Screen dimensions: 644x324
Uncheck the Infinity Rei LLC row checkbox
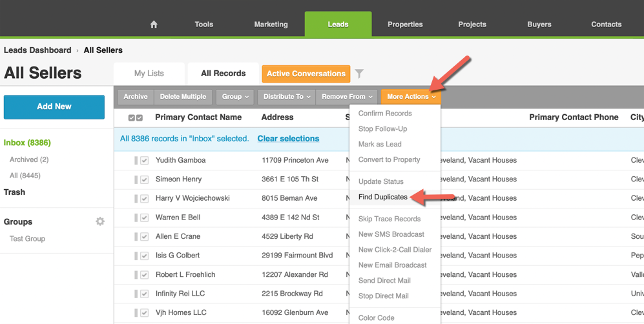click(x=144, y=294)
